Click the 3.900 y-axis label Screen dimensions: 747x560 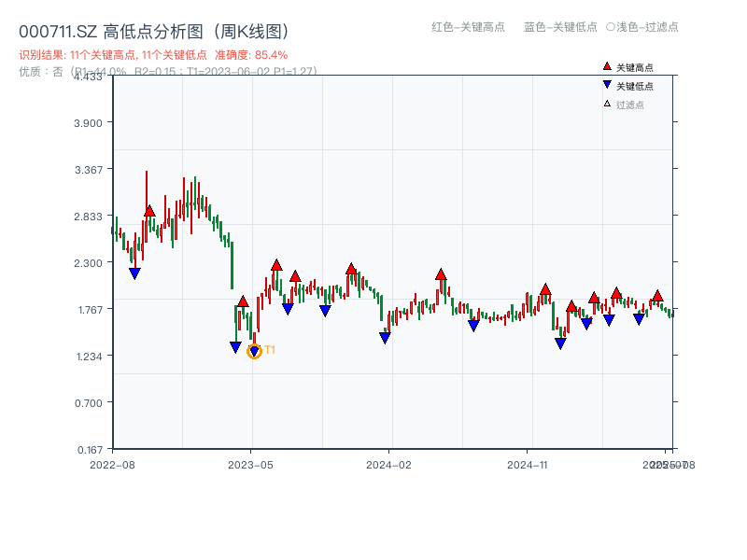pyautogui.click(x=88, y=123)
